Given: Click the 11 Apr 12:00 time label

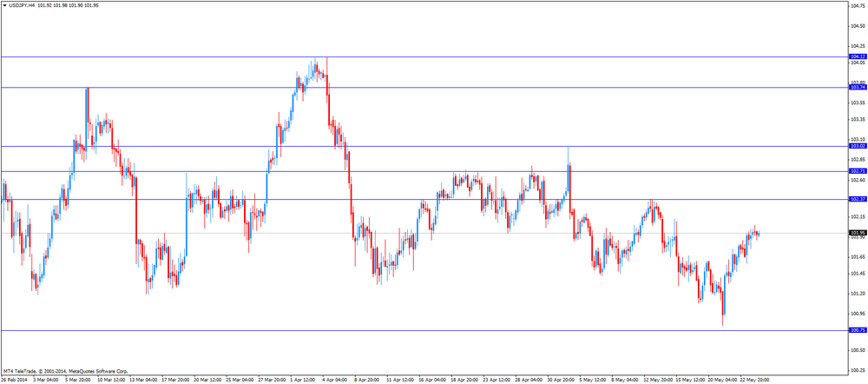Looking at the screenshot, I should (400, 381).
